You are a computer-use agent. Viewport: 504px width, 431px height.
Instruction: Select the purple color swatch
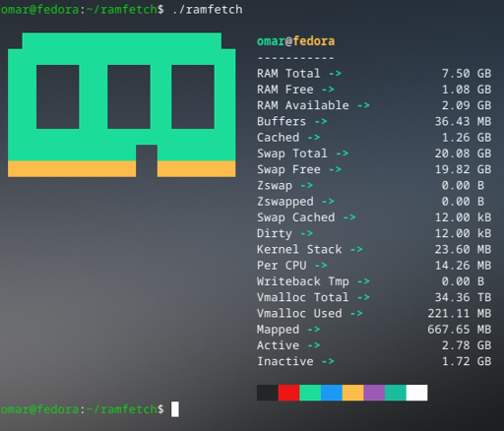(374, 393)
